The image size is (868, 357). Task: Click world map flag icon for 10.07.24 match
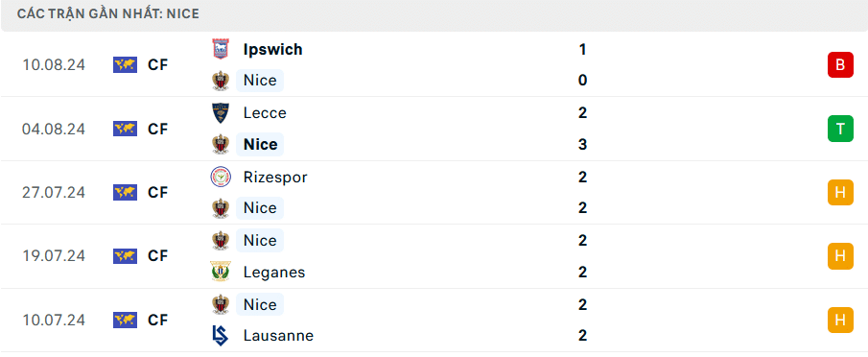(125, 320)
